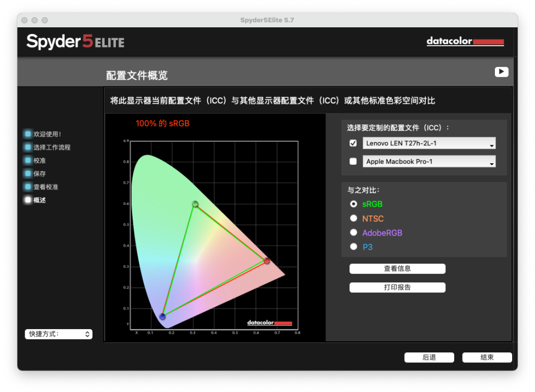Click the datacolor logo in header
535x392 pixels.
click(x=465, y=41)
